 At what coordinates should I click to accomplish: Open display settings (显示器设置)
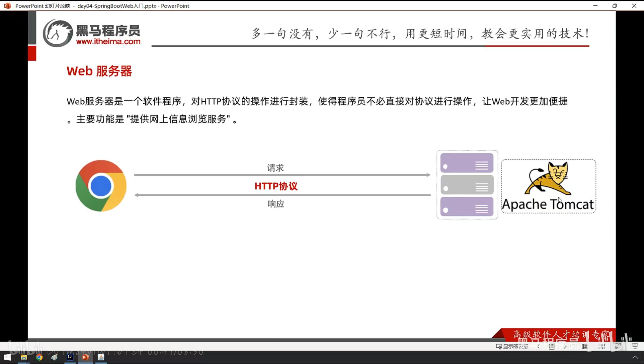(x=512, y=346)
